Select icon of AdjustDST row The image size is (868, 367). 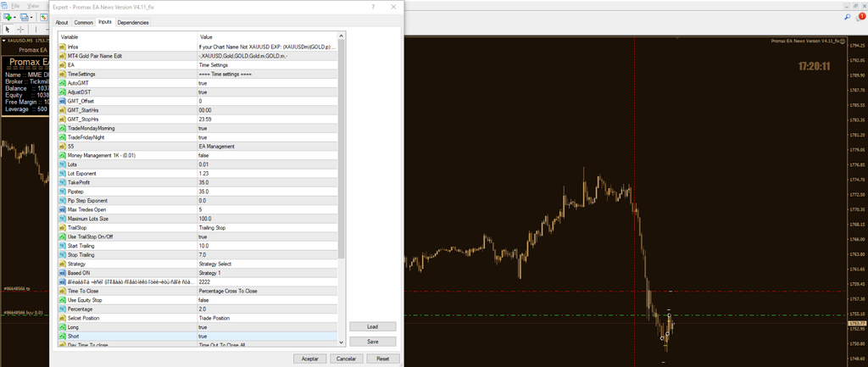pyautogui.click(x=63, y=92)
